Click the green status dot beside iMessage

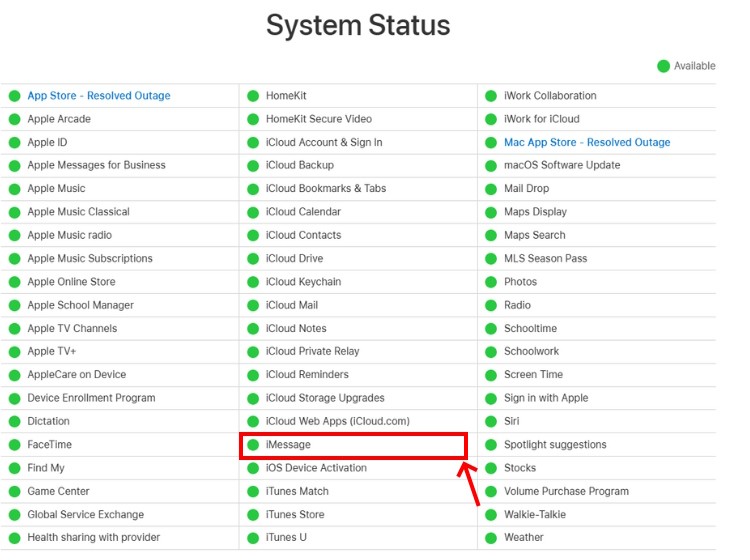(x=253, y=445)
